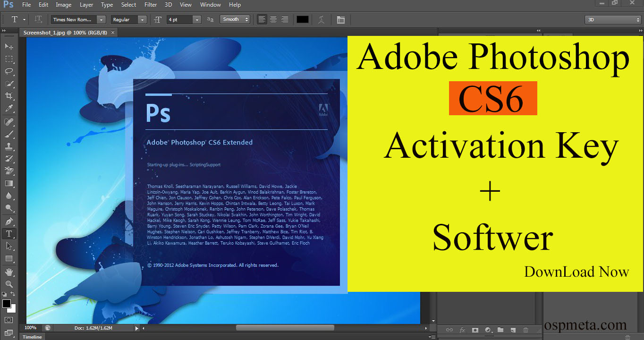Open the Smooth anti-aliasing dropdown
The width and height of the screenshot is (644, 340).
click(x=235, y=19)
